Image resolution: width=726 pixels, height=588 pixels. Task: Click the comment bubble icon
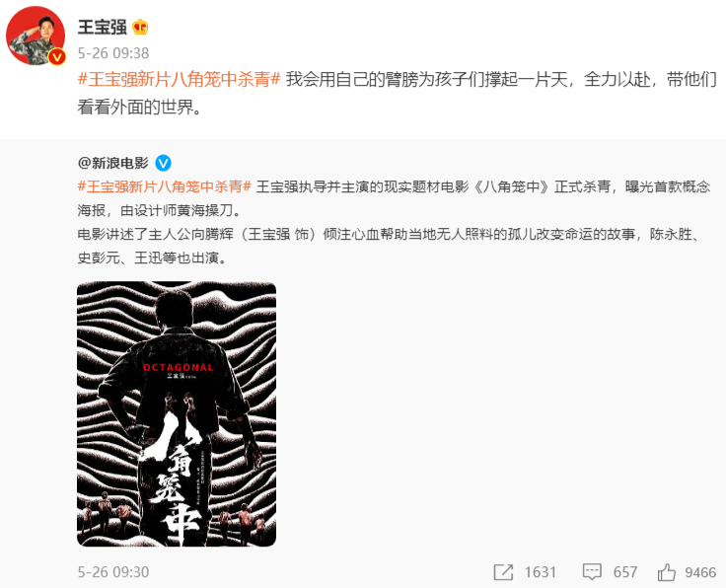pos(592,572)
